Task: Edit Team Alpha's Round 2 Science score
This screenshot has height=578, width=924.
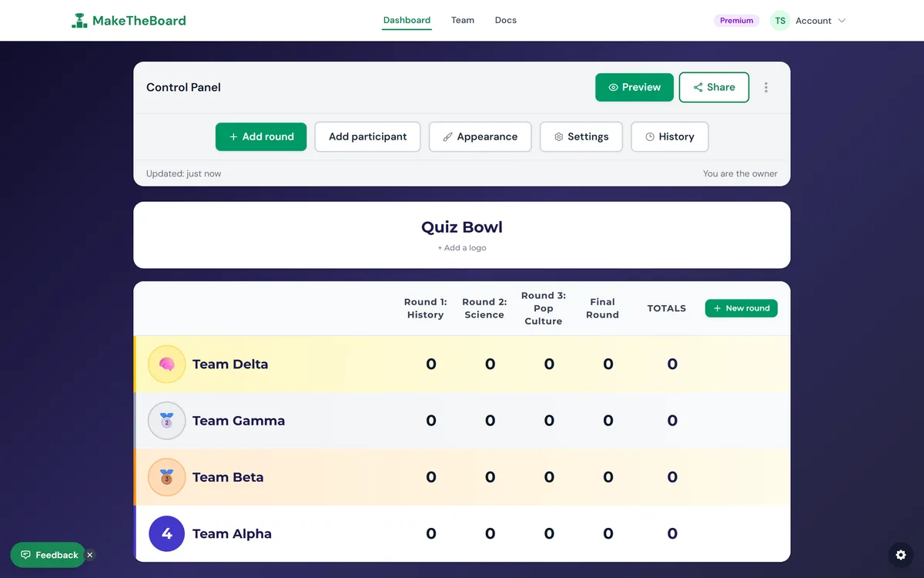Action: [x=490, y=533]
